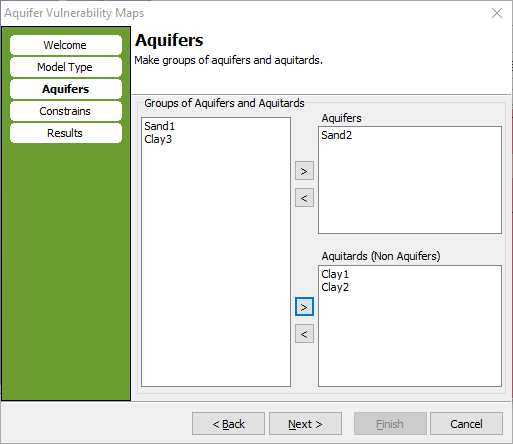513x444 pixels.
Task: Remove selected item from Aquifers list
Action: [304, 198]
